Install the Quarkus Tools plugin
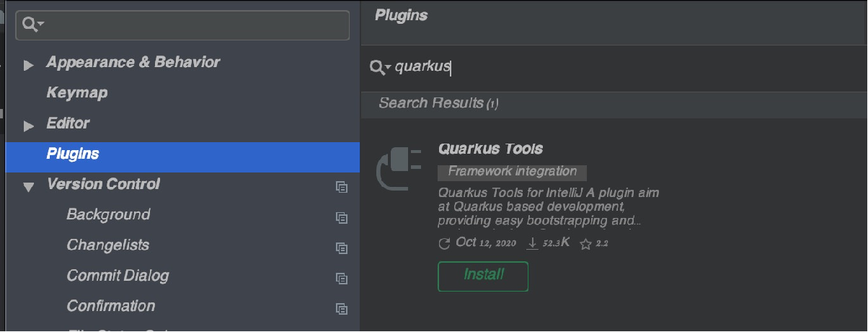868x332 pixels. (483, 276)
